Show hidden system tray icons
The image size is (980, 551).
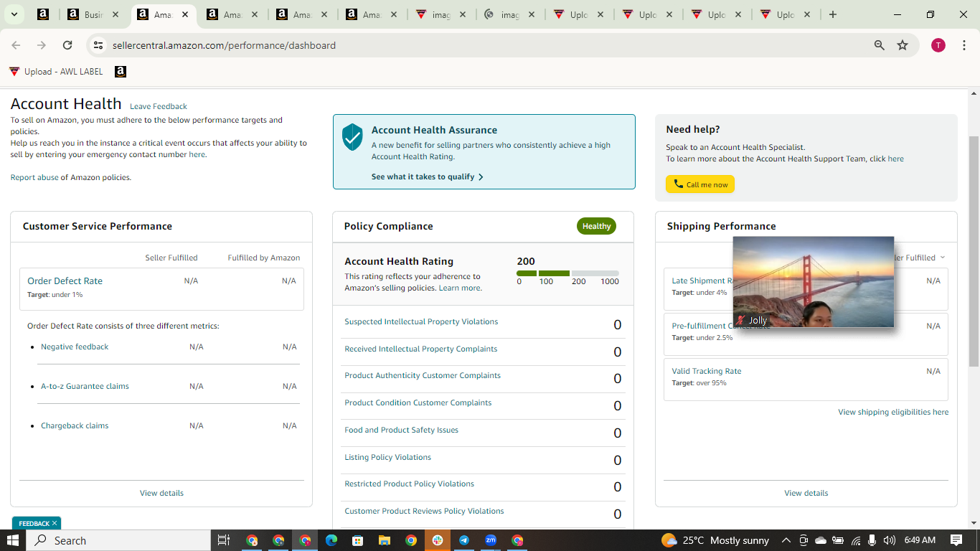pos(786,540)
